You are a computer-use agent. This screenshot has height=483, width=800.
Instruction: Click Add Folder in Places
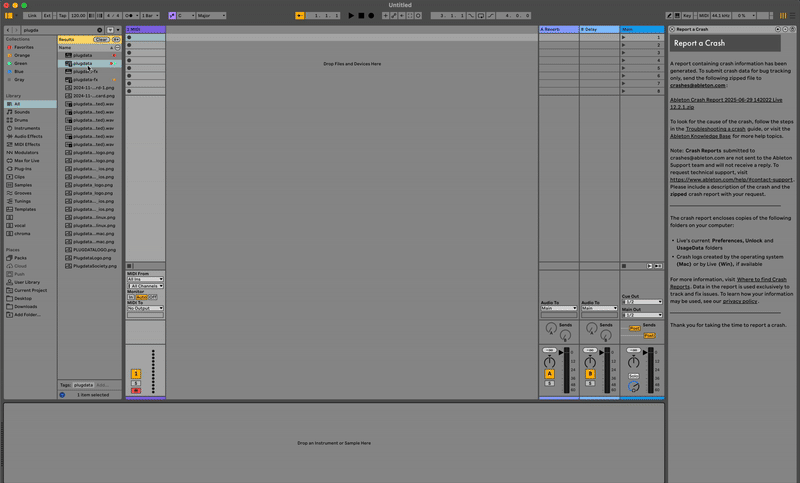coord(27,315)
